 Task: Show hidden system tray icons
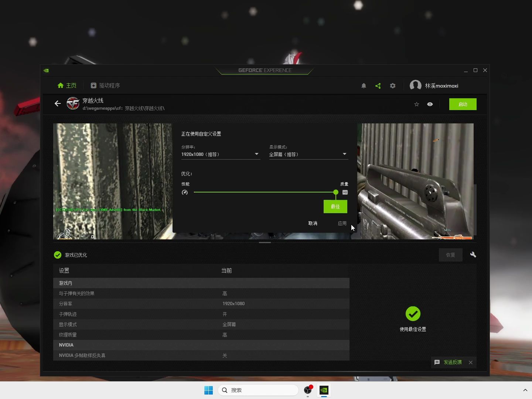pyautogui.click(x=525, y=390)
